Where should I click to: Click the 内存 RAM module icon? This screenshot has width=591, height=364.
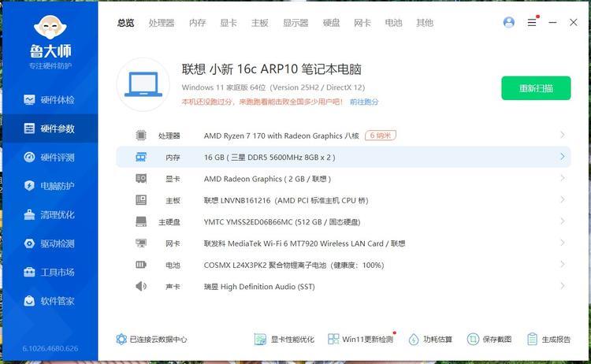pyautogui.click(x=141, y=157)
